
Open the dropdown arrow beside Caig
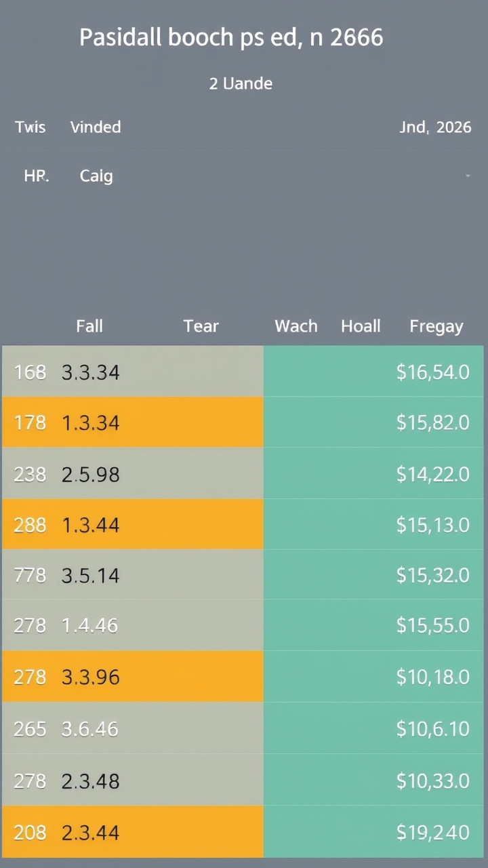pyautogui.click(x=468, y=176)
